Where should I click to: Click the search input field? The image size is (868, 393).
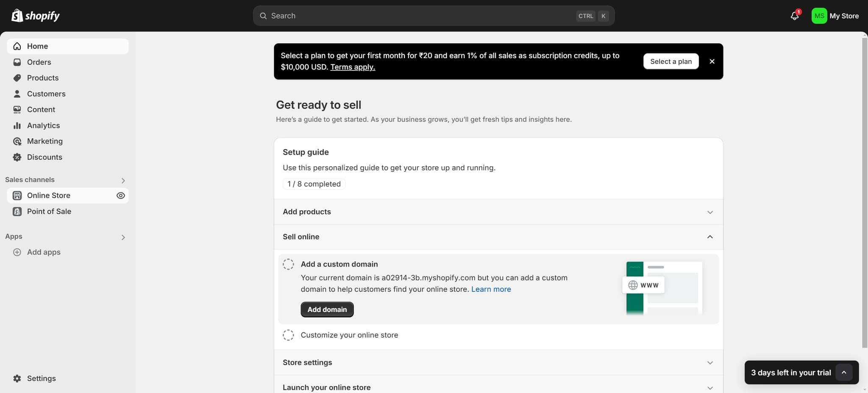[420, 16]
